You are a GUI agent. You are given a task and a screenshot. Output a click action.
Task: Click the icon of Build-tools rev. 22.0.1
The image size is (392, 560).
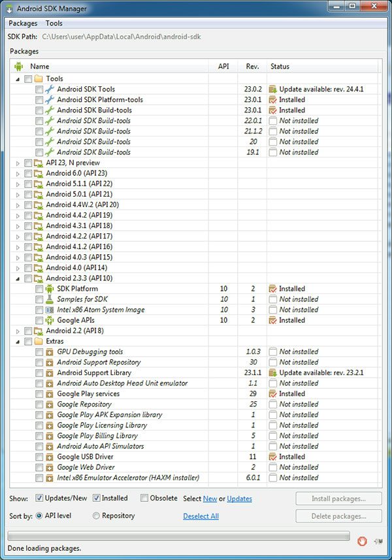[50, 121]
